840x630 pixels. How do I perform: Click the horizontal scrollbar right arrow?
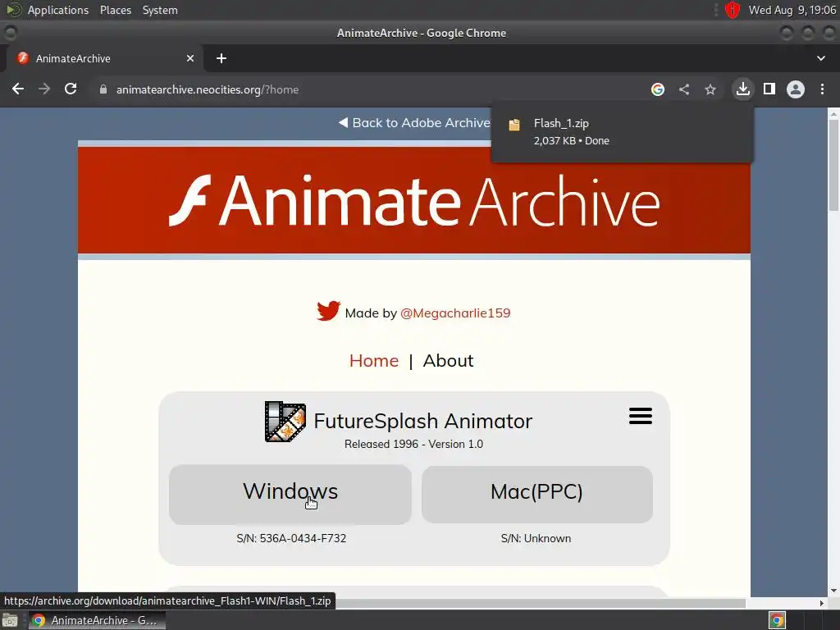pos(822,603)
